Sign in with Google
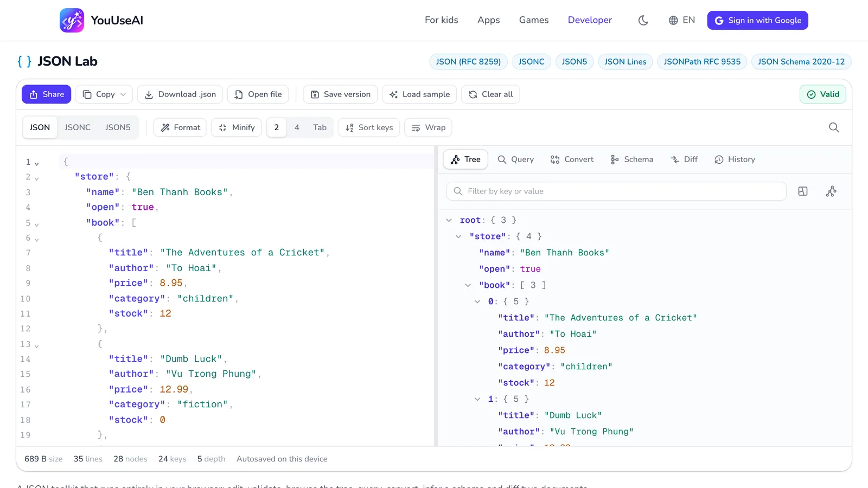Screen dimensions: 868x488 tap(757, 20)
